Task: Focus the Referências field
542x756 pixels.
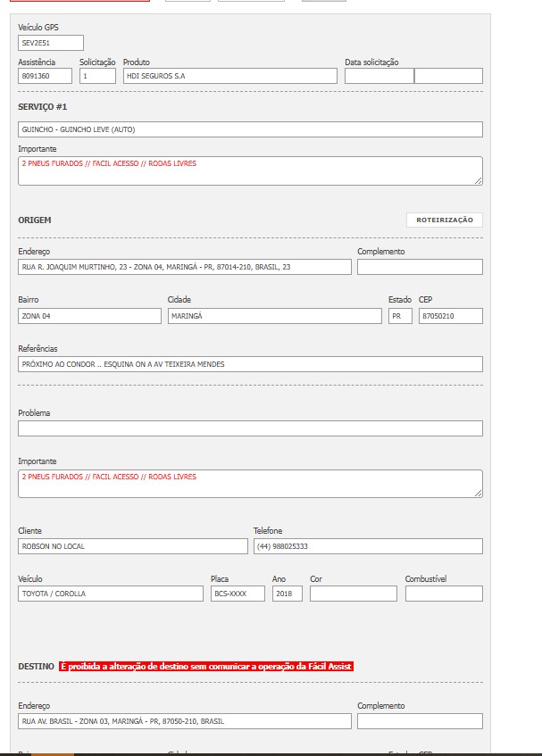Action: click(250, 364)
